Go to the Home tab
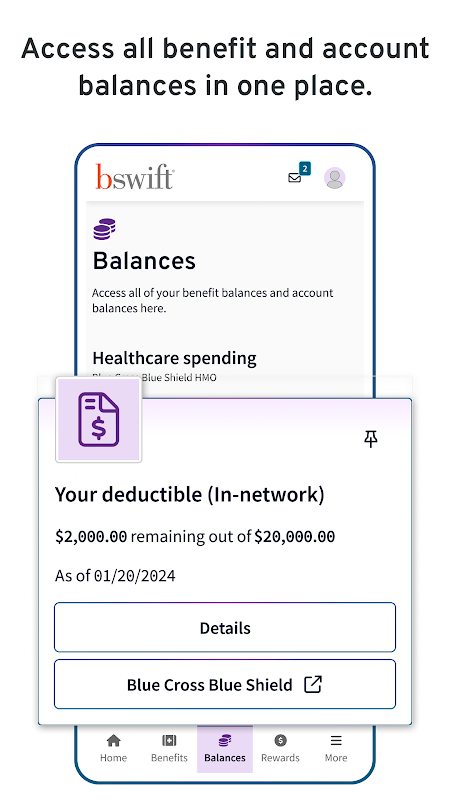This screenshot has height=800, width=450. click(x=113, y=748)
